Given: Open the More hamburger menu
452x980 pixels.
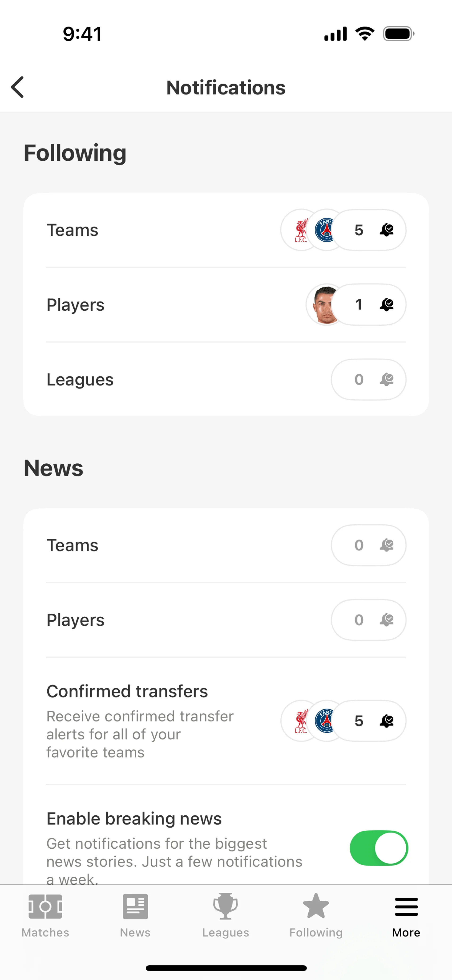Looking at the screenshot, I should (406, 907).
